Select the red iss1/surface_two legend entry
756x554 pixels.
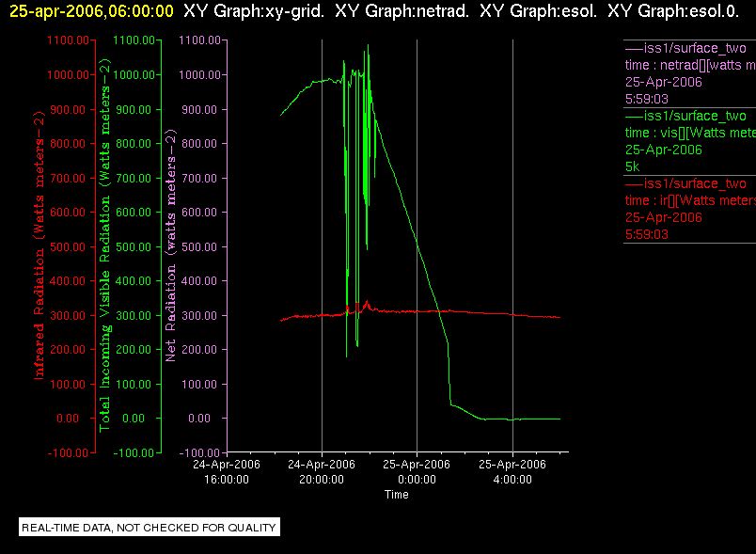(x=685, y=183)
